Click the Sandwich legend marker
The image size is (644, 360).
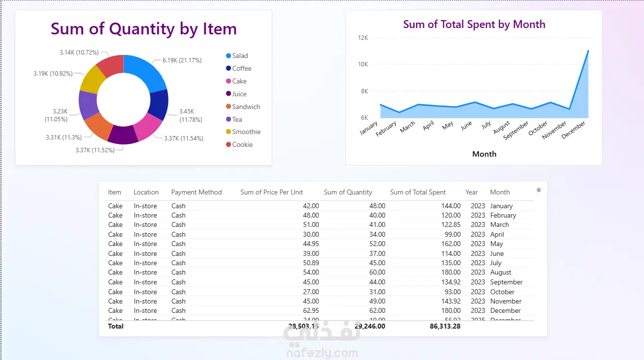pos(228,107)
